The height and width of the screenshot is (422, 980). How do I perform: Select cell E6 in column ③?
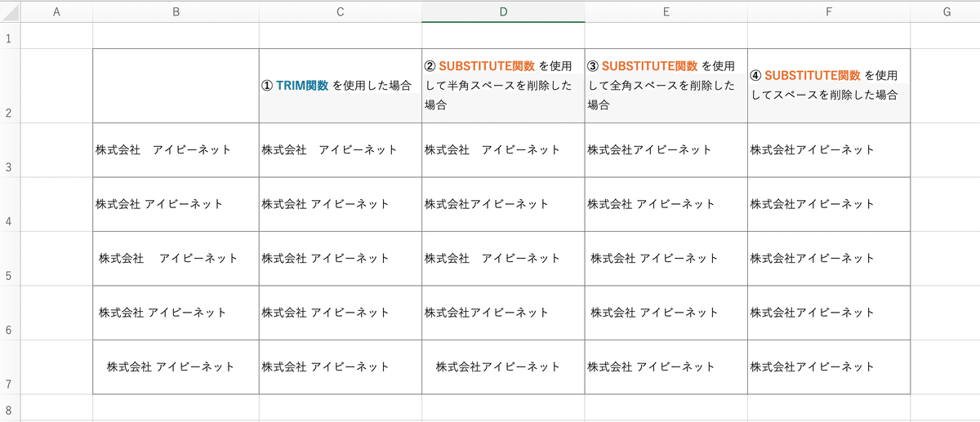coord(666,313)
